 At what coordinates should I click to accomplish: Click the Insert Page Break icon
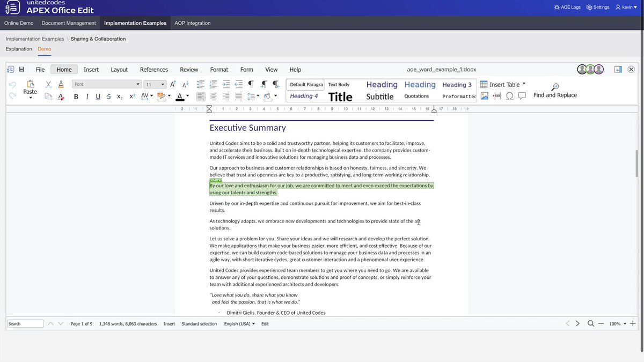click(x=496, y=96)
